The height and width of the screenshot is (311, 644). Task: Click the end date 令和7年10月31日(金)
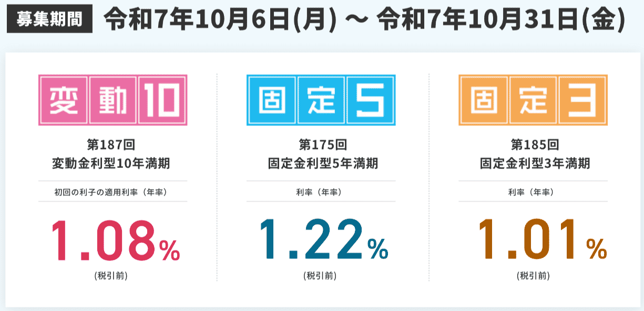501,20
